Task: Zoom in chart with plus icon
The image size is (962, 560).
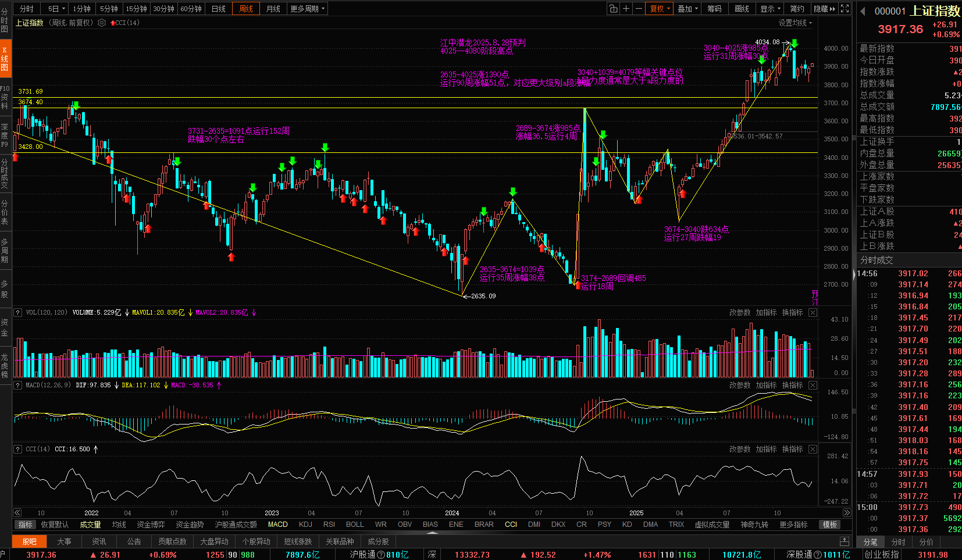Action: [626, 9]
